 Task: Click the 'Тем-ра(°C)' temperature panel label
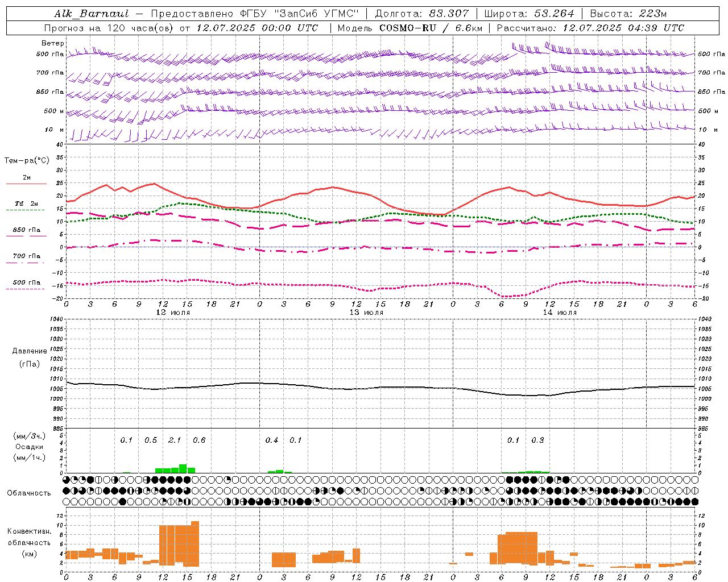(x=27, y=161)
